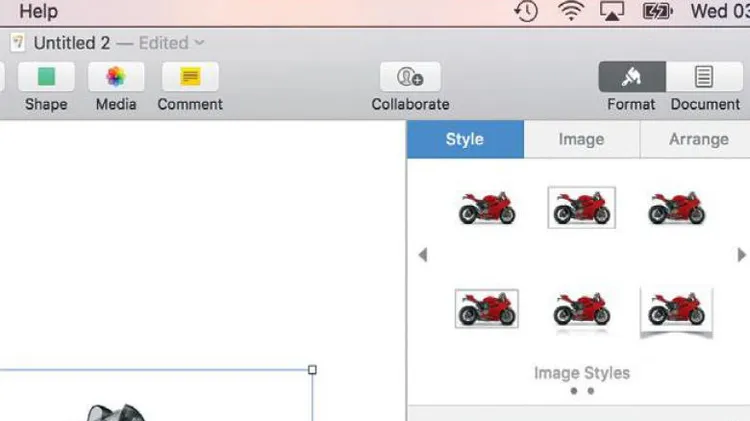
Task: Open the menu bar clock showing Wed
Action: (x=720, y=11)
